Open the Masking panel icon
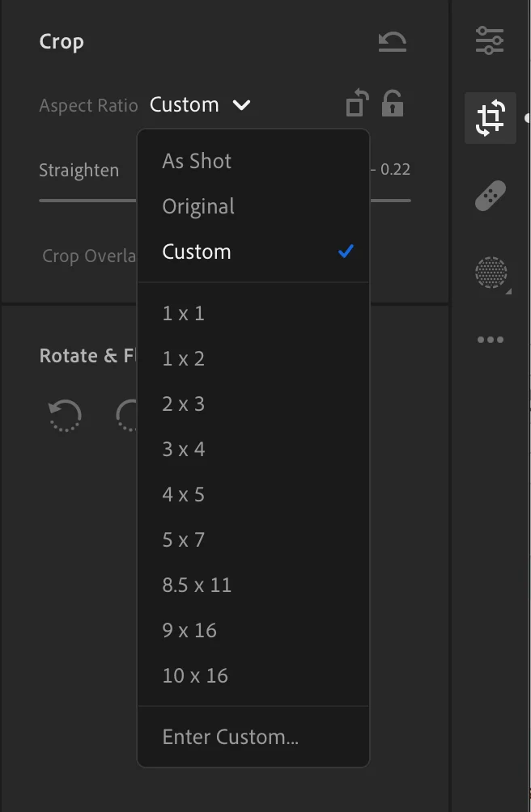The height and width of the screenshot is (812, 531). tap(490, 273)
